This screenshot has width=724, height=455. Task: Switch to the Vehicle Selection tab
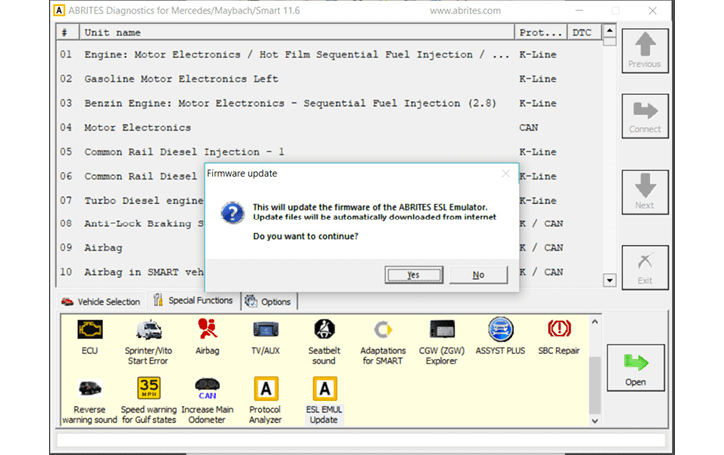[x=101, y=301]
